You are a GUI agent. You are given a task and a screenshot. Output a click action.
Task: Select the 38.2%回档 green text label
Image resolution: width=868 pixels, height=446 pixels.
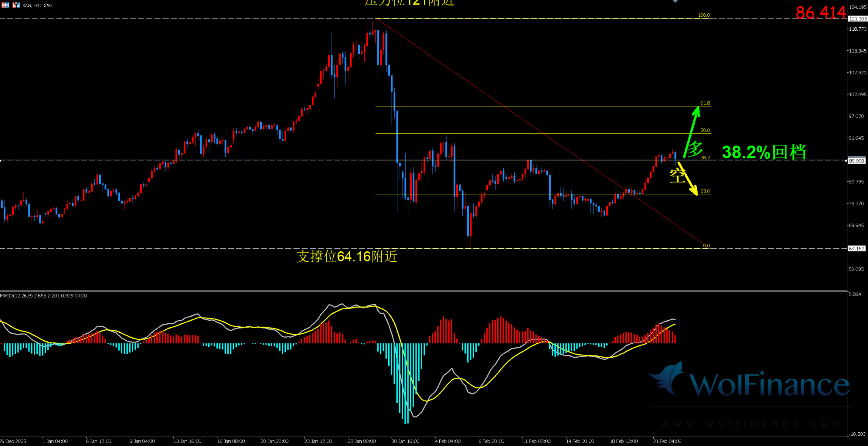(x=764, y=152)
